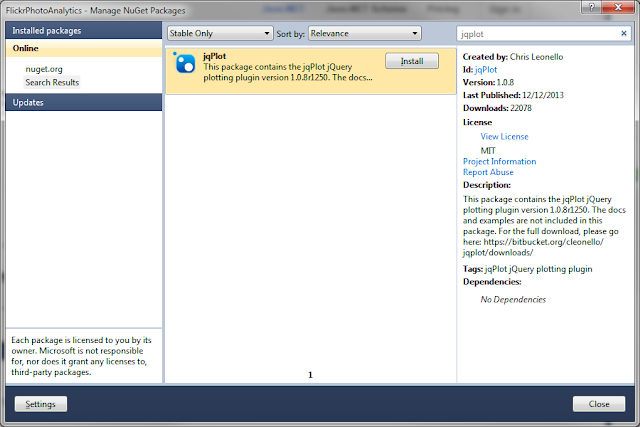Image resolution: width=640 pixels, height=427 pixels.
Task: Open the View License link
Action: 504,136
